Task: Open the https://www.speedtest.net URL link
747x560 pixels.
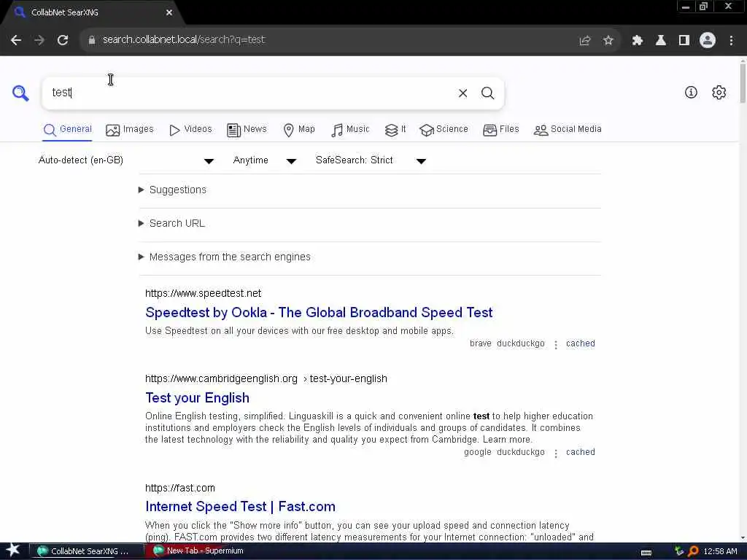Action: pos(204,293)
